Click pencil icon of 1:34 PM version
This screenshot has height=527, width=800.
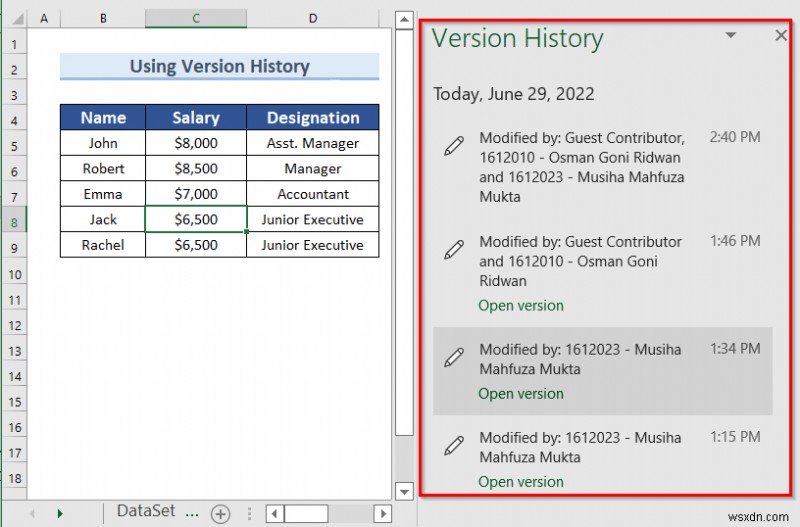(454, 357)
